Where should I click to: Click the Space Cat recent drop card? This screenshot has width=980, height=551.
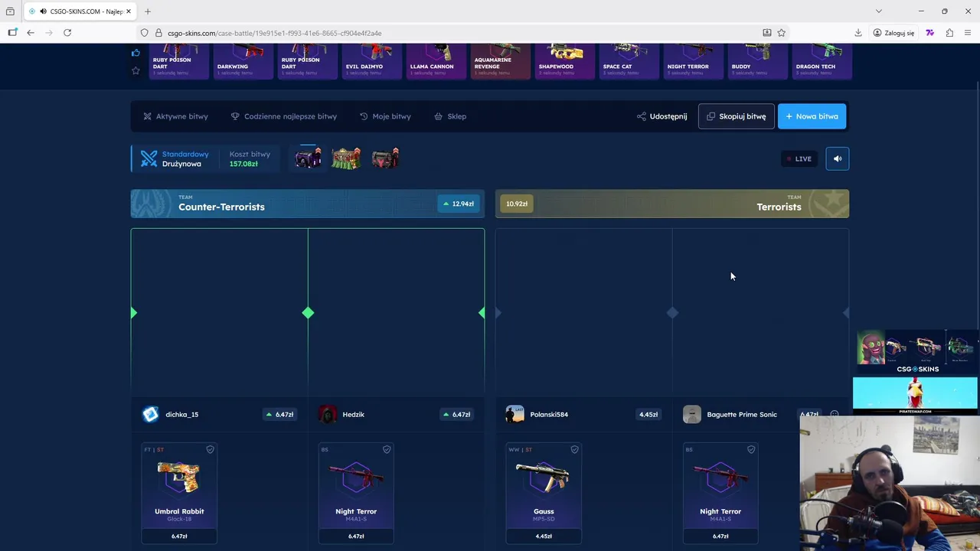coord(629,61)
